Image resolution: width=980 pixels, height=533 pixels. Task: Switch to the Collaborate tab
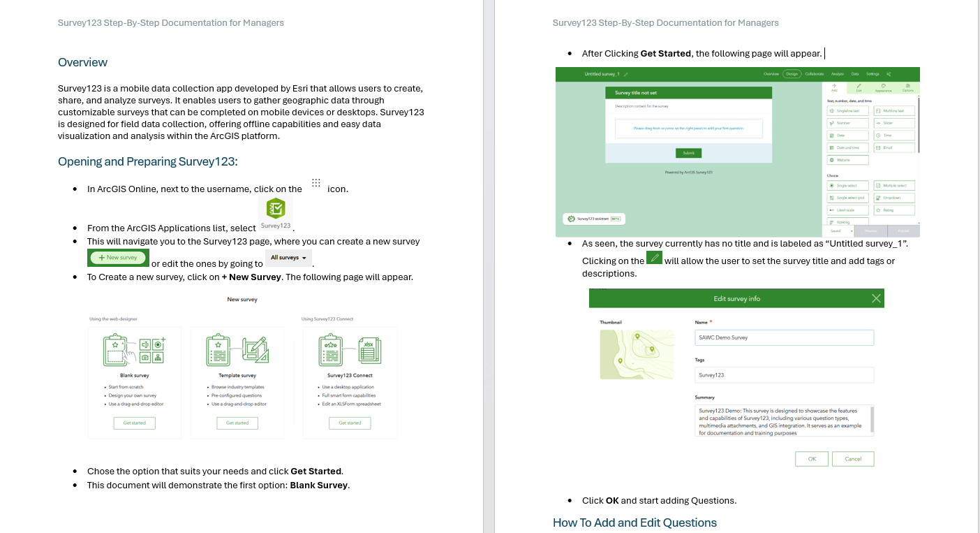click(815, 73)
